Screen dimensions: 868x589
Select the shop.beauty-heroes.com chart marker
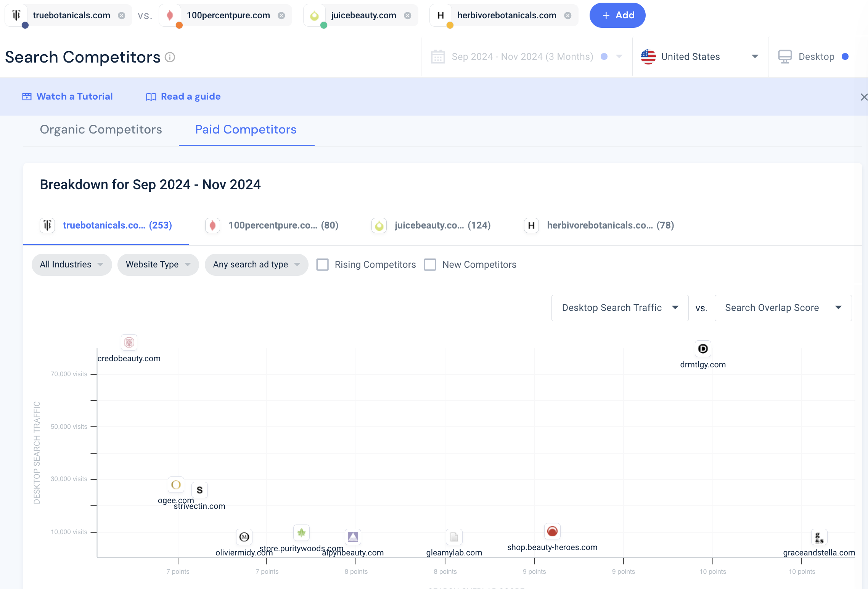[x=552, y=531]
